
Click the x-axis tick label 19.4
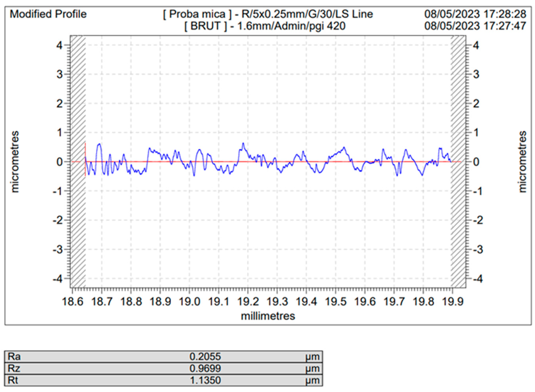coord(306,302)
